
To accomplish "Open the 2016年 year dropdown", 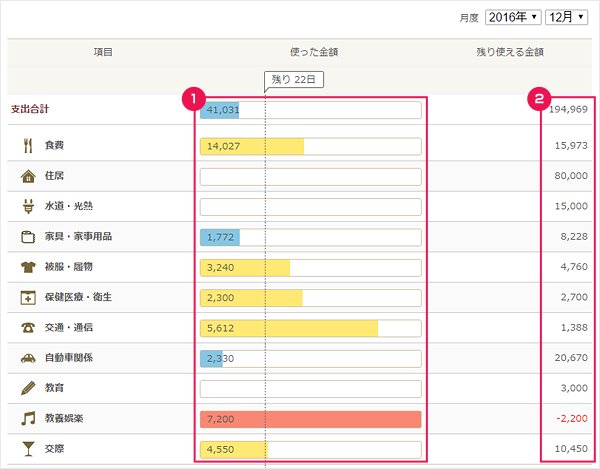I will point(512,17).
